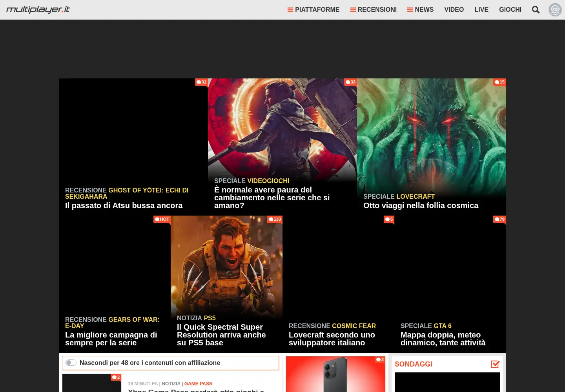
Task: Open 'Otto viaggi nella follia cosmica' article
Action: [421, 205]
